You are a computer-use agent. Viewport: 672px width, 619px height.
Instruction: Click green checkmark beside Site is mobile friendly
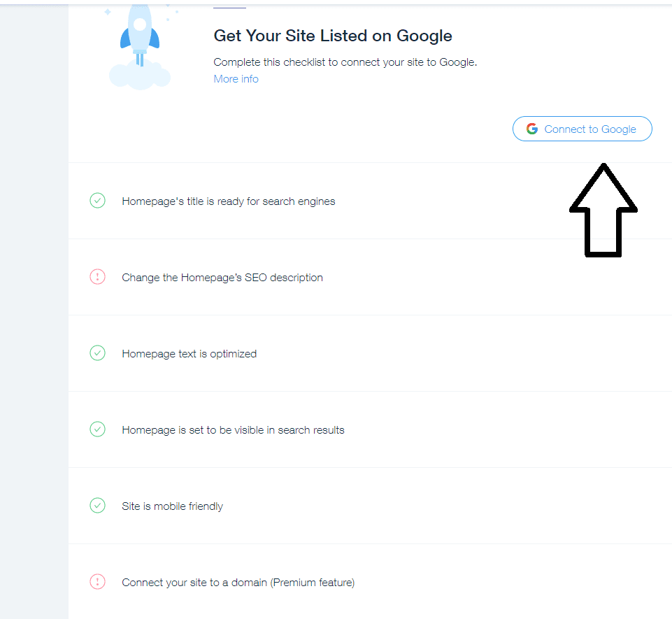click(97, 506)
